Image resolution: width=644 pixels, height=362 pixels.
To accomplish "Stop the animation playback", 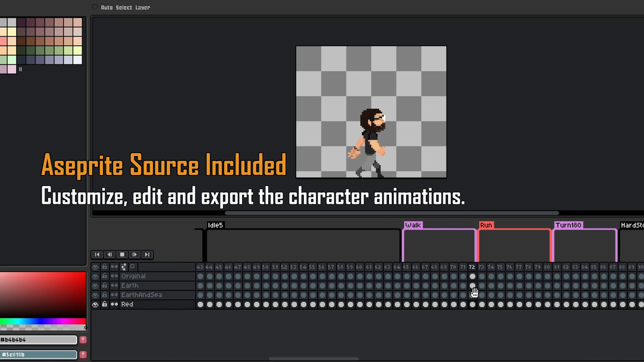I will [x=122, y=255].
